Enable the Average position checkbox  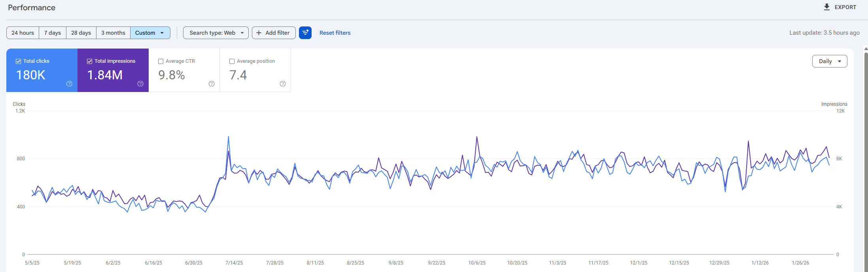[x=232, y=61]
